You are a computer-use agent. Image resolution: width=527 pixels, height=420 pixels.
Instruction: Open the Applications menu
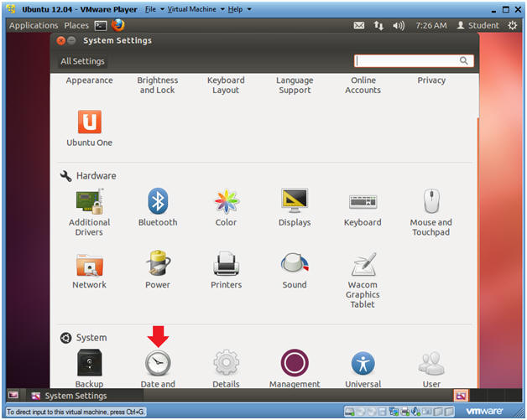34,25
